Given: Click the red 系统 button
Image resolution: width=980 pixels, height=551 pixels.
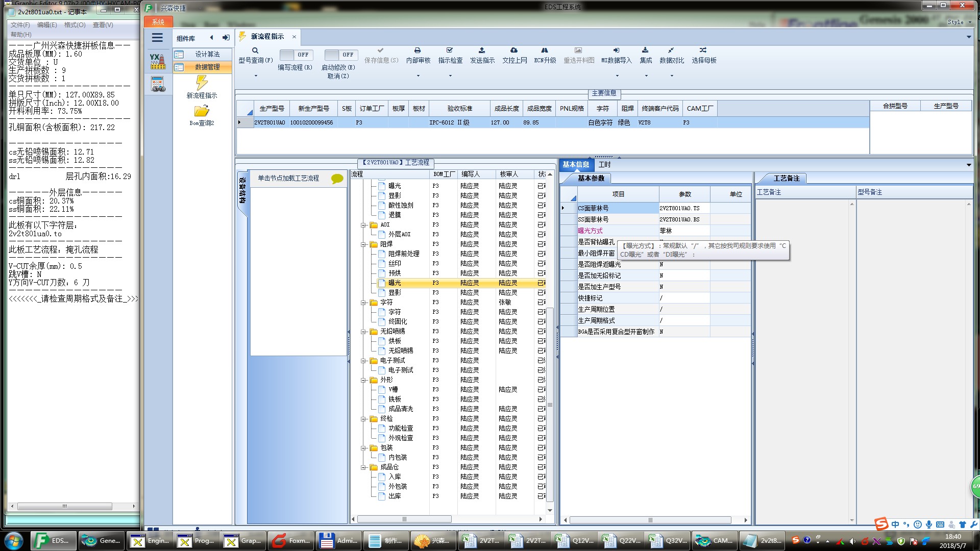Looking at the screenshot, I should (x=158, y=22).
